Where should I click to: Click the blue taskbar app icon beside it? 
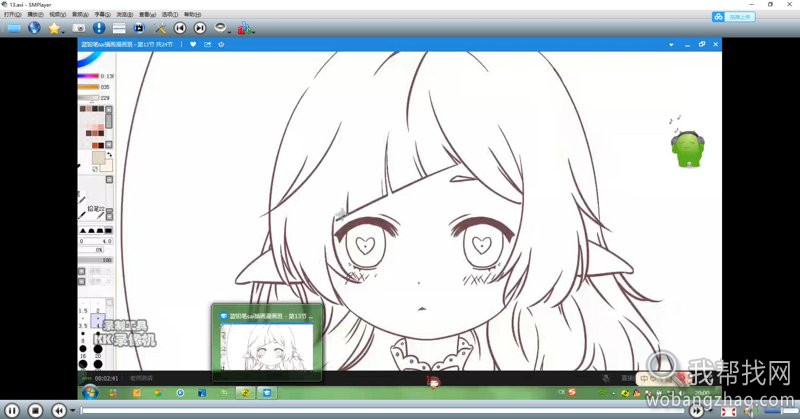267,392
